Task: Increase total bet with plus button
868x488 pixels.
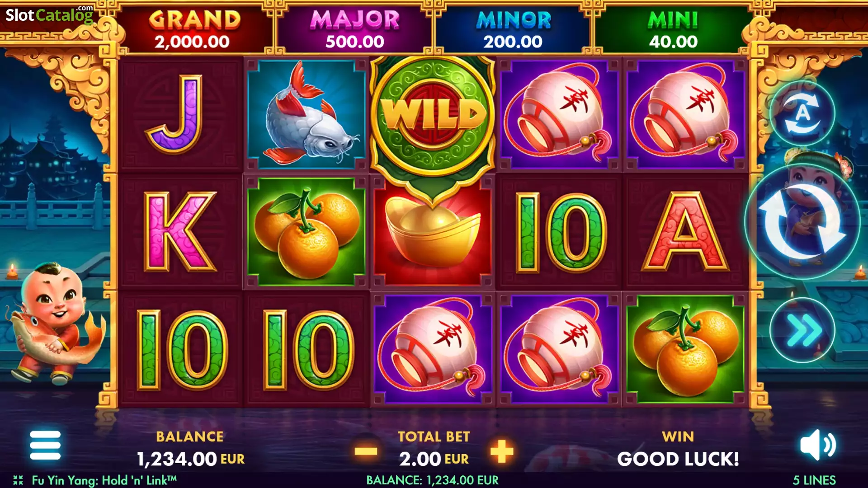Action: tap(502, 451)
